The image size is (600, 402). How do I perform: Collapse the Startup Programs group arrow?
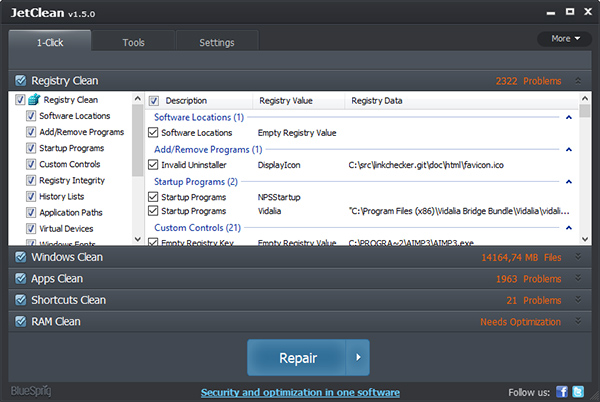point(568,181)
